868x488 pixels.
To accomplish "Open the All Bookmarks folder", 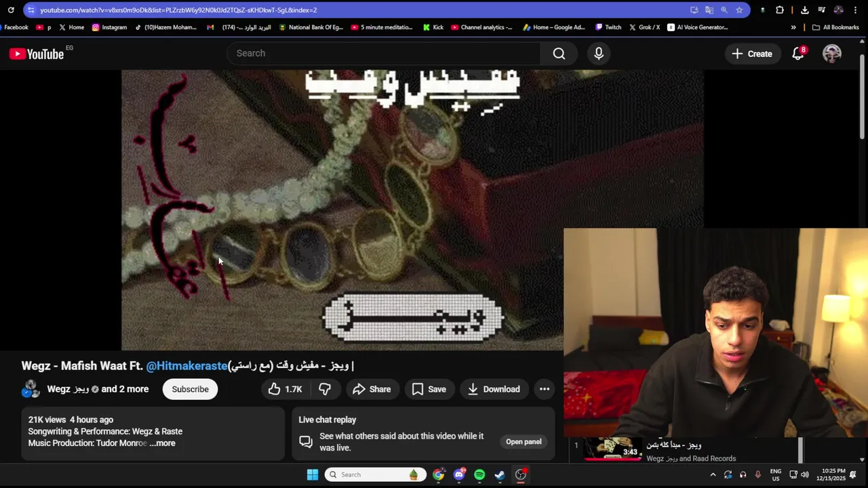I will point(835,27).
